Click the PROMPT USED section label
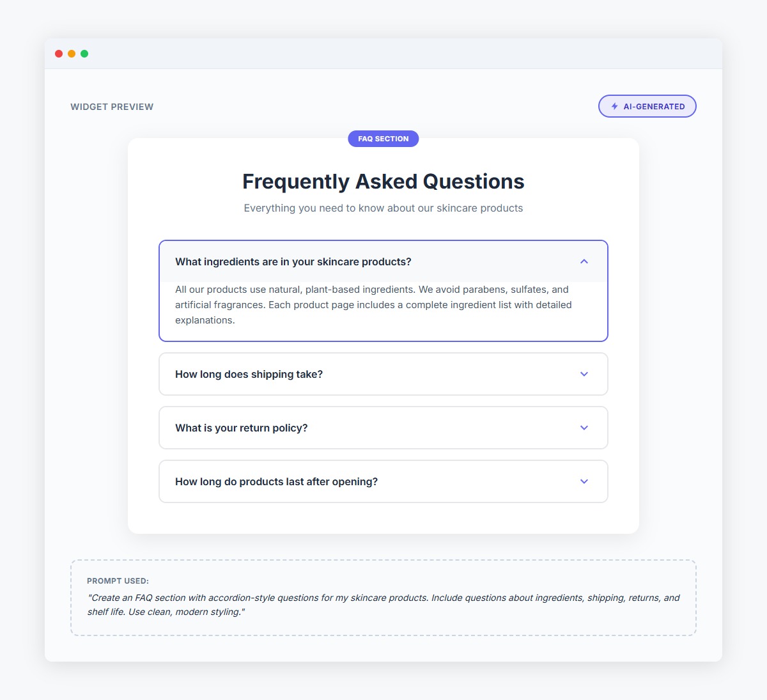Viewport: 767px width, 700px height. [x=117, y=581]
